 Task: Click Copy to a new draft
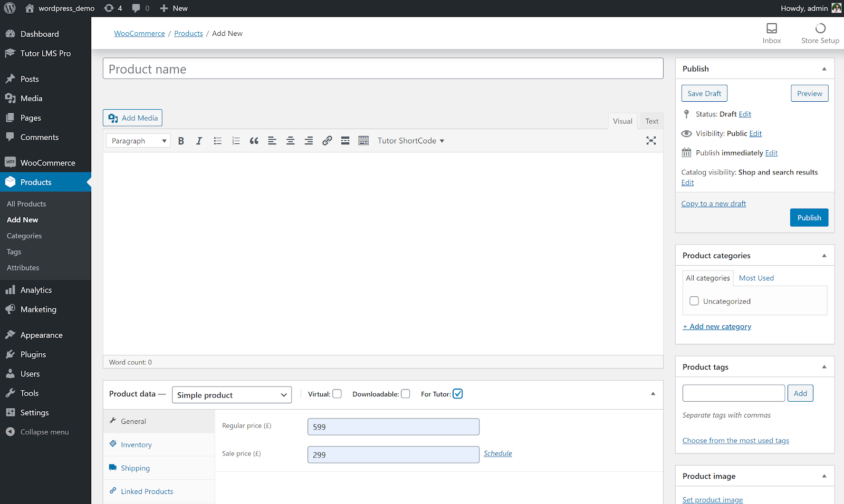(x=714, y=203)
